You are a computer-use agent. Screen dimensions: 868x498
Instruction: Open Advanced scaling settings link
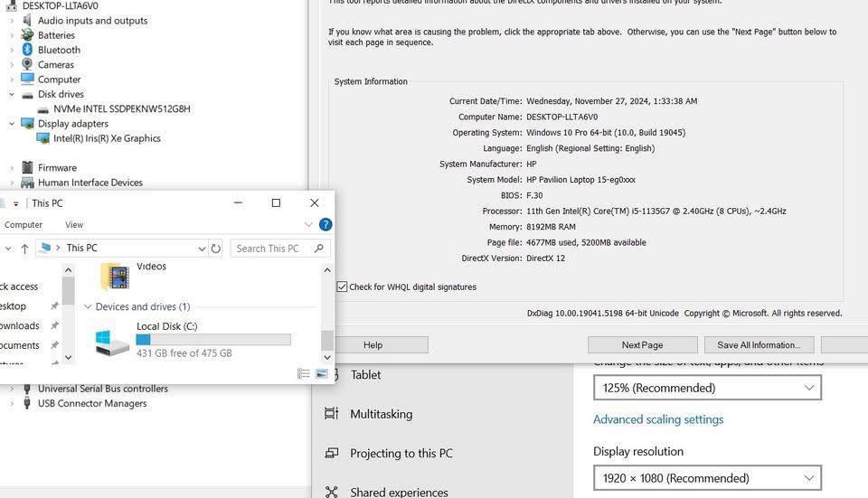658,419
